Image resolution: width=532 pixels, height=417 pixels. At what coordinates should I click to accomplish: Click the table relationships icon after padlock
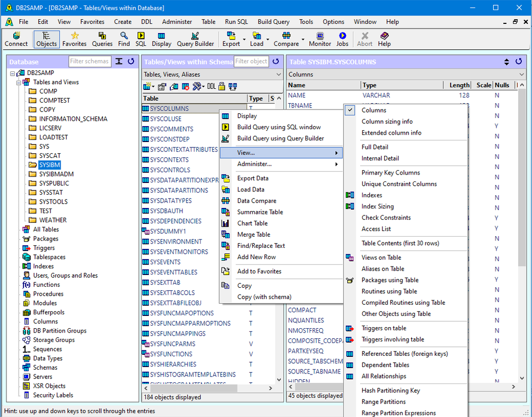[x=232, y=87]
